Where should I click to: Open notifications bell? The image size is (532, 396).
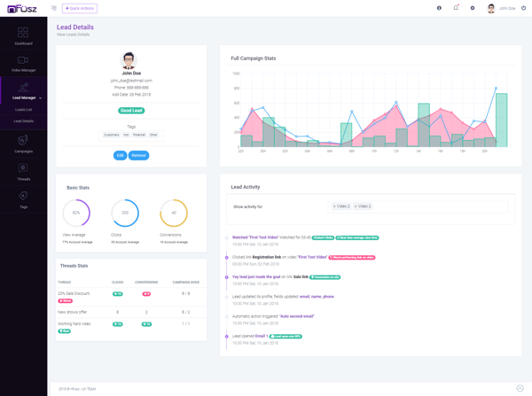pos(456,8)
